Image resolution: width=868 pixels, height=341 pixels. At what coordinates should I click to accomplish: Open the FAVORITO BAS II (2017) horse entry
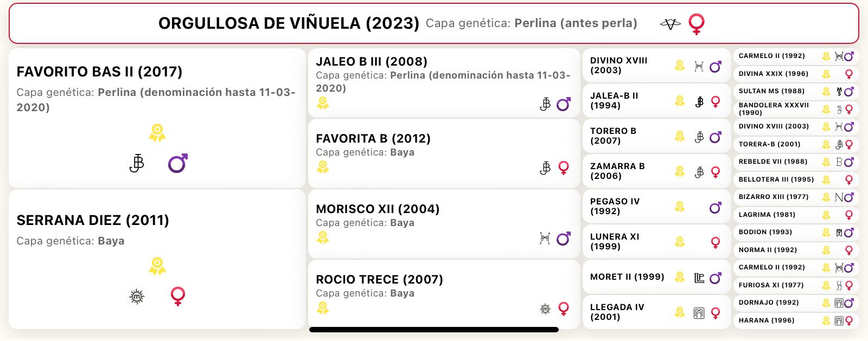pos(157,118)
